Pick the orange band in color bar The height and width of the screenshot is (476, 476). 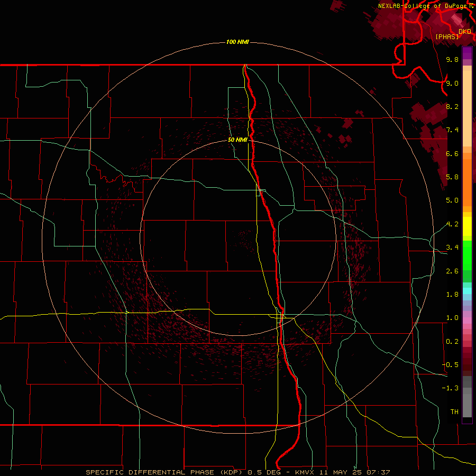(x=467, y=182)
